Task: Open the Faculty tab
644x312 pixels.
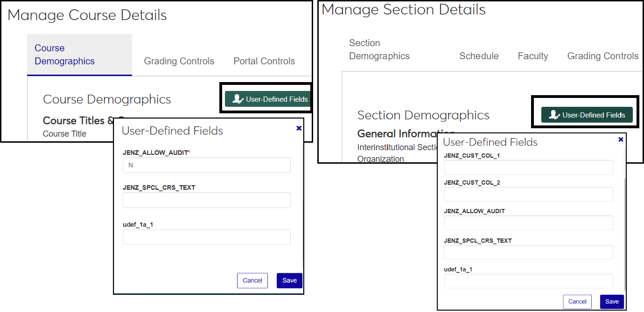Action: [532, 56]
